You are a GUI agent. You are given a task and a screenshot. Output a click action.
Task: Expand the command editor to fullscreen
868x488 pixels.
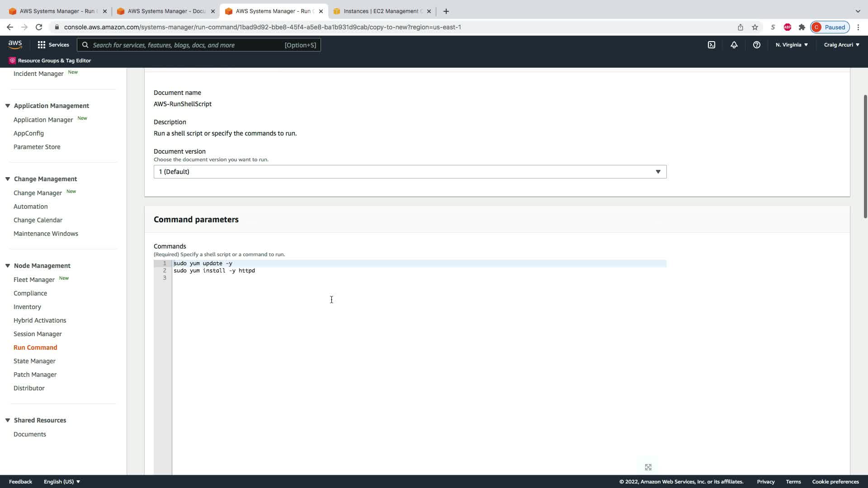pos(648,467)
